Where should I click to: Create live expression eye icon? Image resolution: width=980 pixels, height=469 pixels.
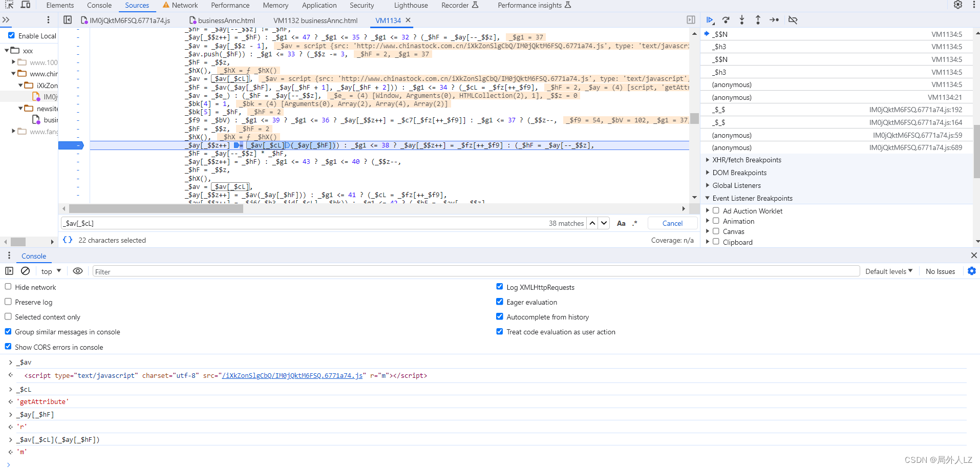point(78,271)
